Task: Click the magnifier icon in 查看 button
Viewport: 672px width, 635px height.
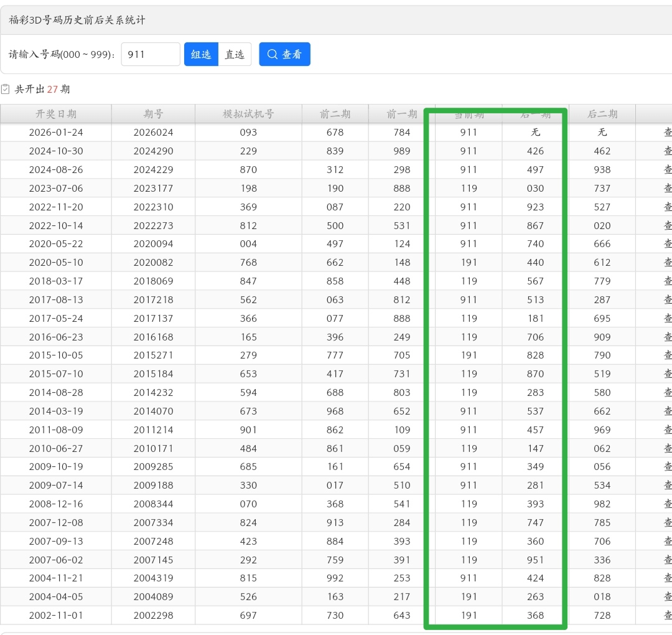Action: click(272, 54)
